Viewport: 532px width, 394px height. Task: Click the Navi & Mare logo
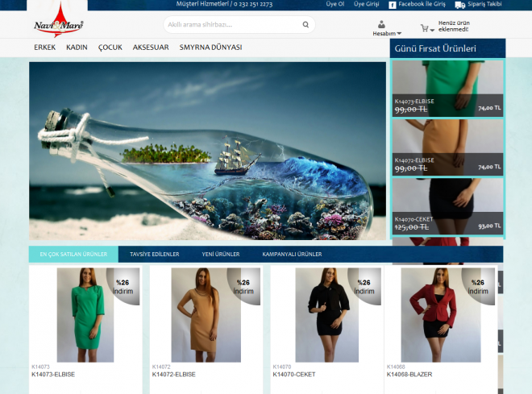(x=59, y=21)
